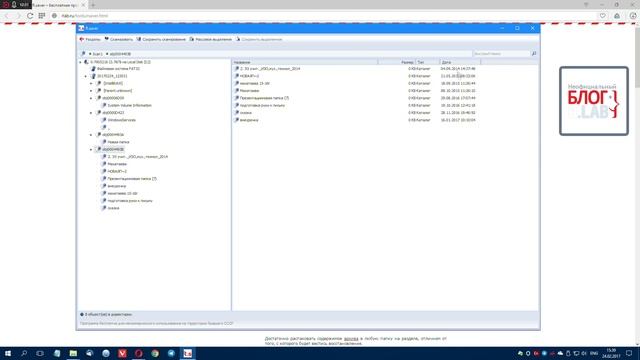640x360 pixels.
Task: Open Opera from the taskbar
Action: 138,353
